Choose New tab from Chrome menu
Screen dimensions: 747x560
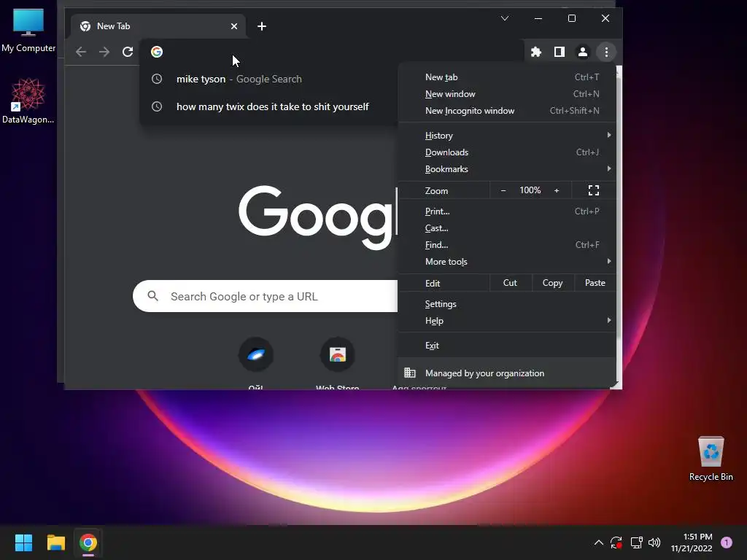pyautogui.click(x=507, y=77)
